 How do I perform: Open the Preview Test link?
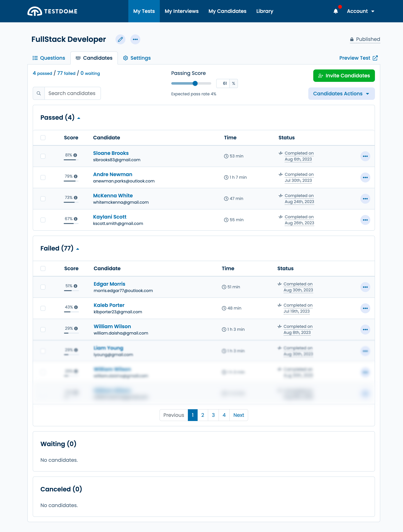(358, 58)
